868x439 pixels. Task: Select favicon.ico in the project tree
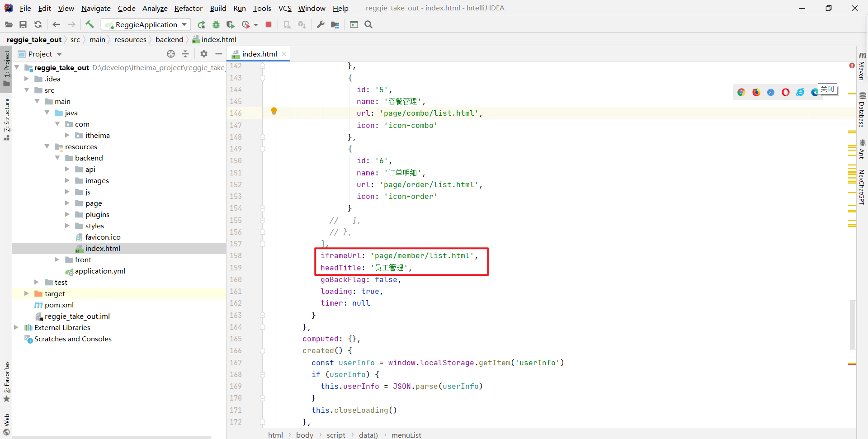(103, 237)
